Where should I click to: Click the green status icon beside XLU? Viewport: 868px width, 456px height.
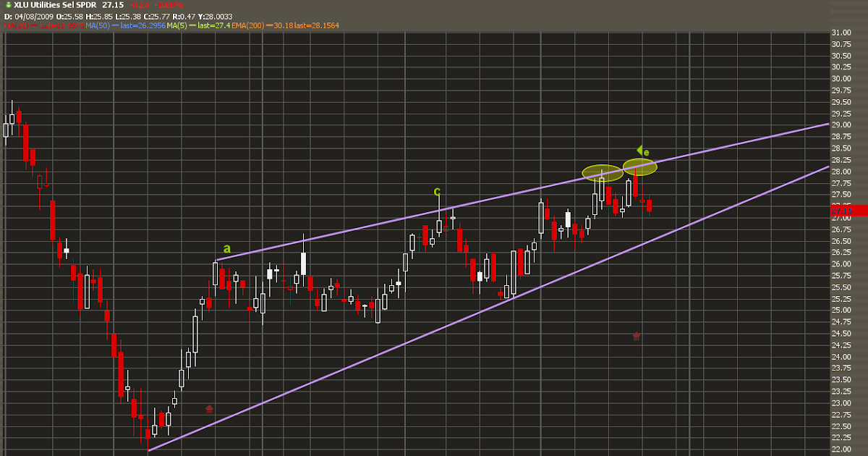click(9, 5)
